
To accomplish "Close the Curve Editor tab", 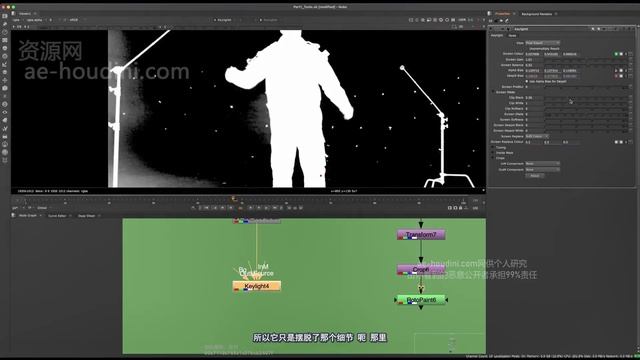I will point(70,216).
